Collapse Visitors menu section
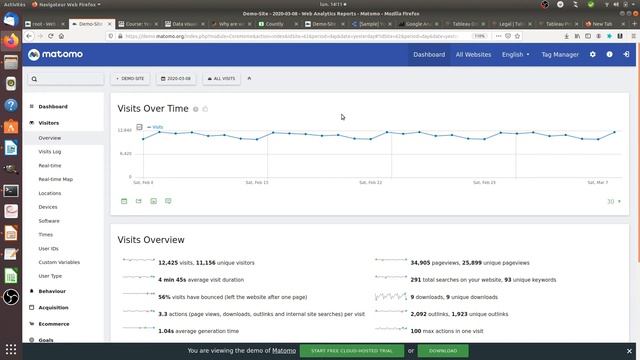The width and height of the screenshot is (640, 360). [x=49, y=123]
